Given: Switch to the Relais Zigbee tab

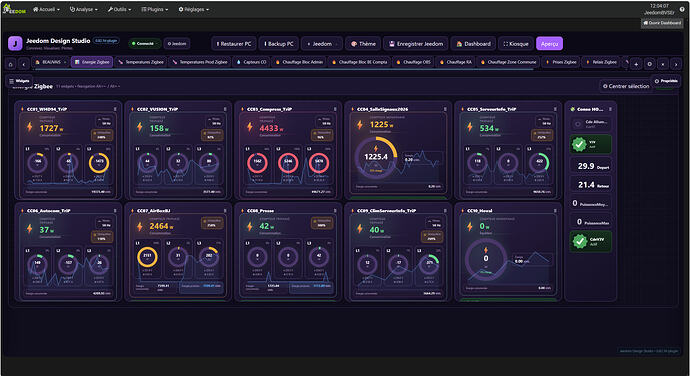Looking at the screenshot, I should (x=601, y=62).
